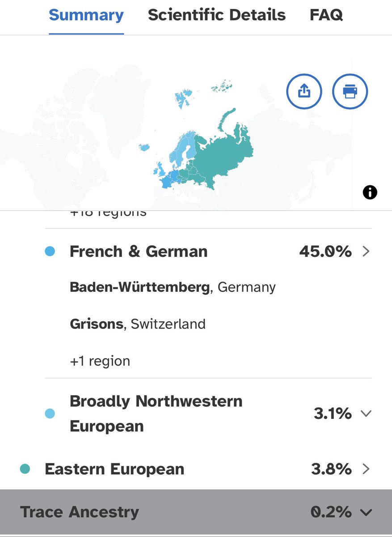Click the share/export icon on map
Viewport: 392px width, 537px height.
click(304, 92)
